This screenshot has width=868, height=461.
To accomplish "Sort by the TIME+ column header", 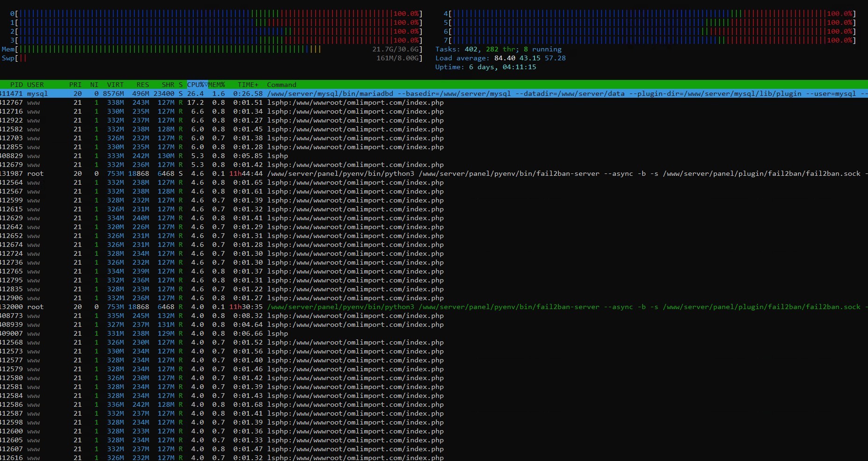I will pyautogui.click(x=248, y=85).
